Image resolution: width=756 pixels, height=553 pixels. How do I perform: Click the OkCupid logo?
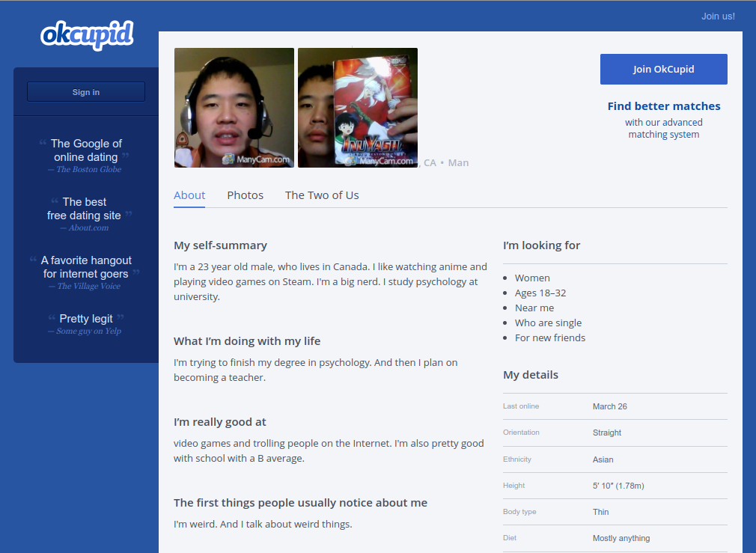(x=87, y=34)
